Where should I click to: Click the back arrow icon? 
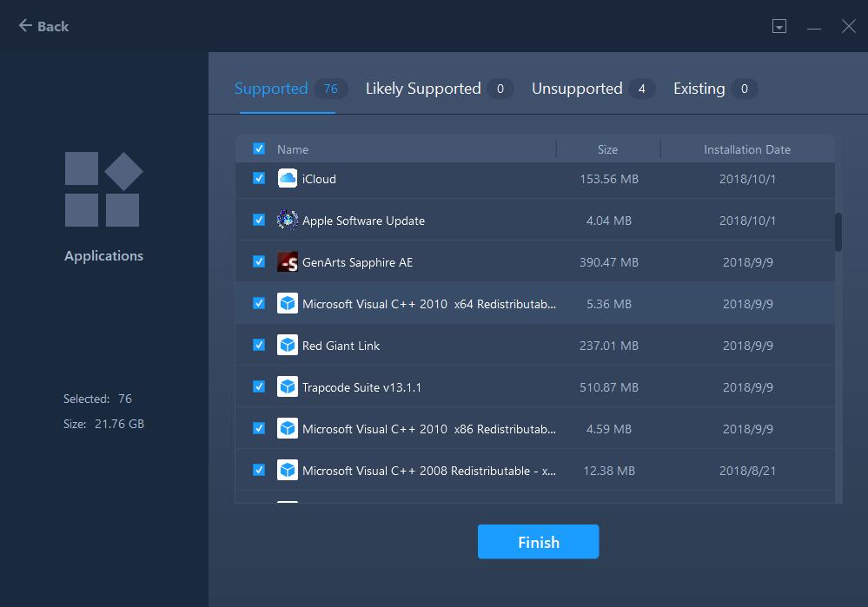tap(25, 25)
